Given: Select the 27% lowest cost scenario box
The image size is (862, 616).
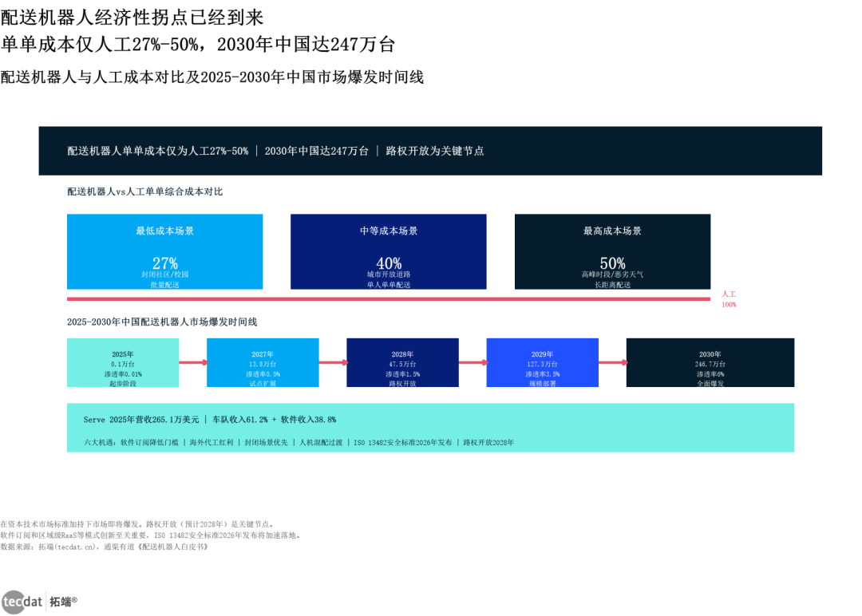Looking at the screenshot, I should pos(165,251).
